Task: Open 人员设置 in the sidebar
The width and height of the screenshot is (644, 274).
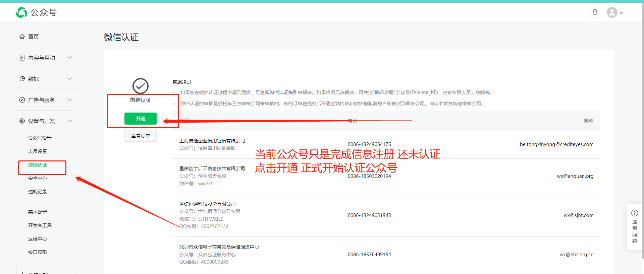Action: coord(38,151)
